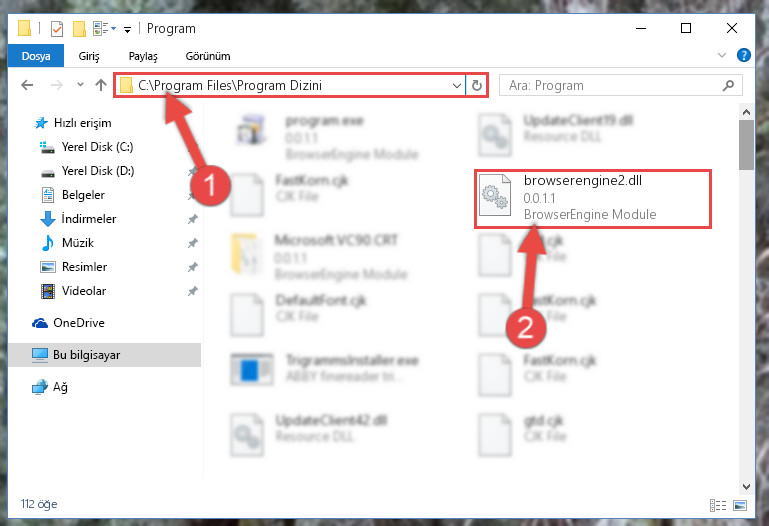Open the Help question mark icon
This screenshot has height=526, width=769.
click(x=743, y=55)
